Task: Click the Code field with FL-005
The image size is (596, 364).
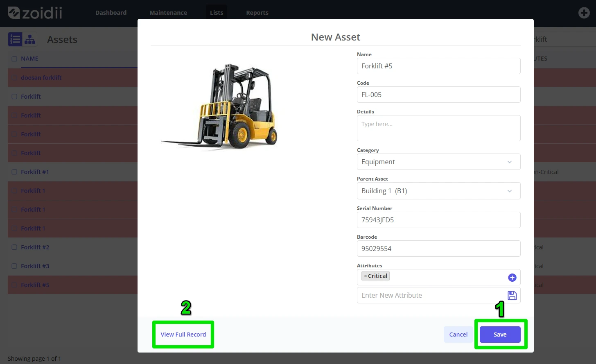Action: pyautogui.click(x=439, y=95)
